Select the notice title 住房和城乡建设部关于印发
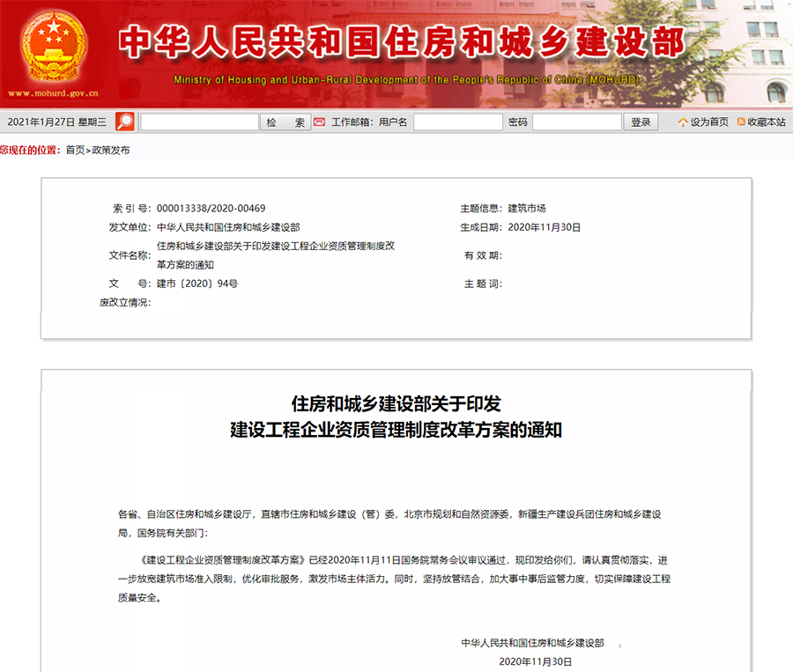This screenshot has height=672, width=793. [x=396, y=401]
